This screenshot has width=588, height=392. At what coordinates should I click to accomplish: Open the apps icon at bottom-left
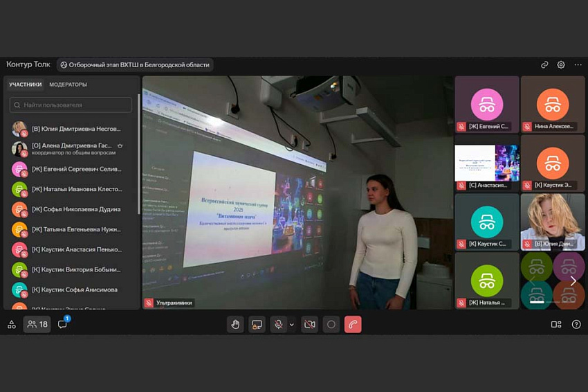click(12, 324)
